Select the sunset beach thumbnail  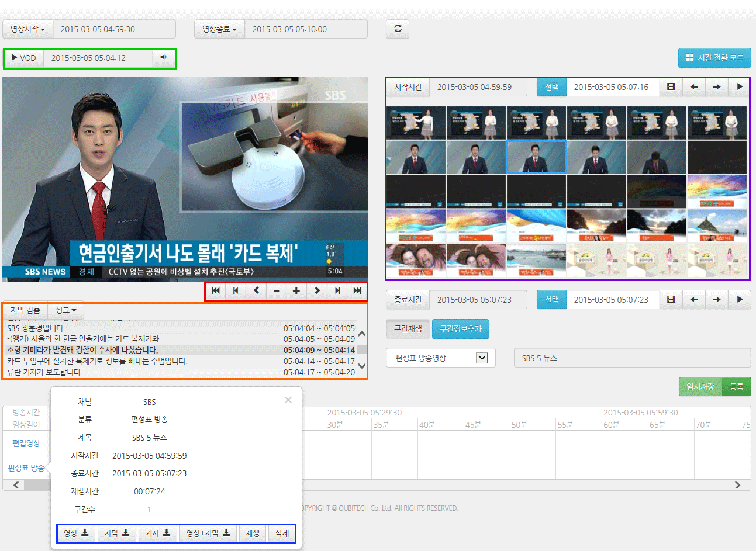point(596,226)
